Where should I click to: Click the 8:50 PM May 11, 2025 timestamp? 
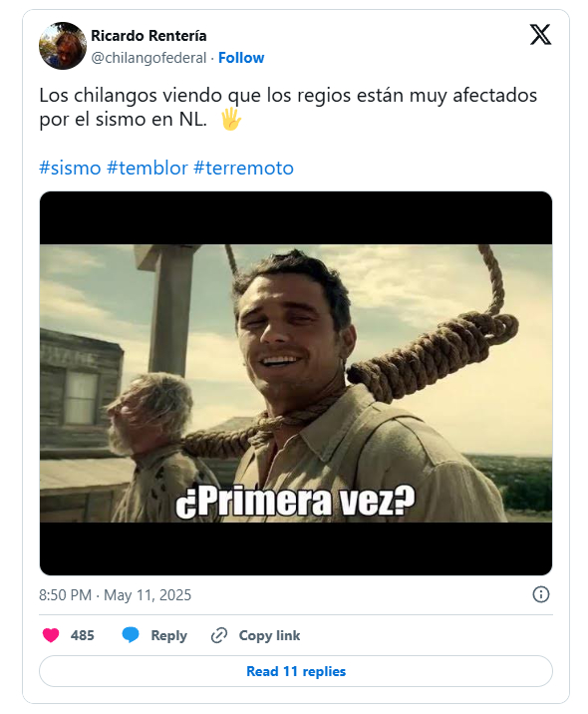(116, 594)
